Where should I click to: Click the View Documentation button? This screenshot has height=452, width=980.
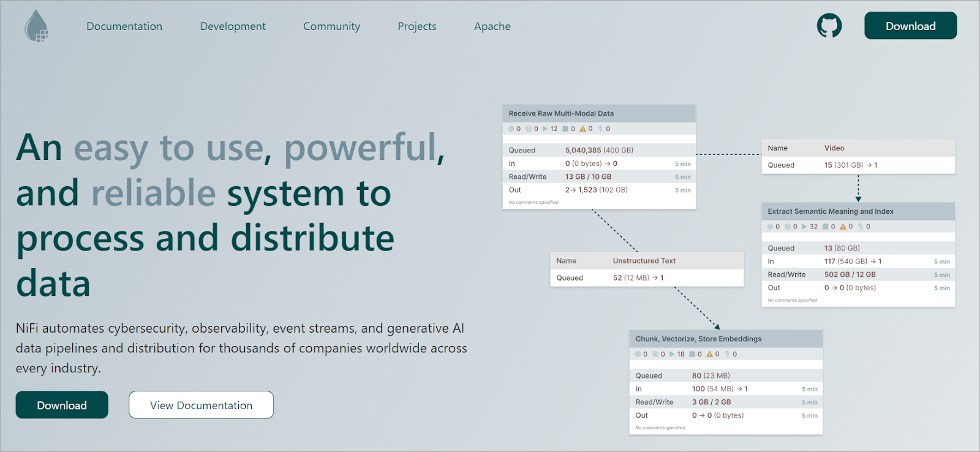pyautogui.click(x=201, y=405)
